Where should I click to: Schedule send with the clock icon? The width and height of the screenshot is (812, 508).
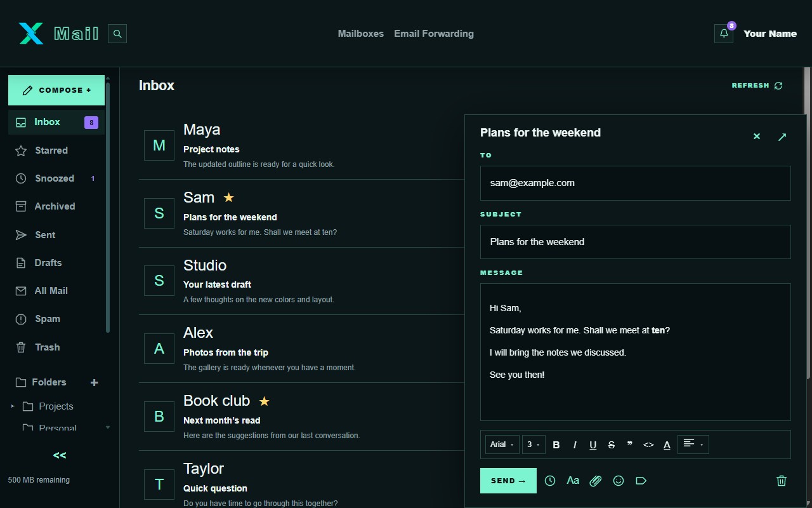click(550, 481)
